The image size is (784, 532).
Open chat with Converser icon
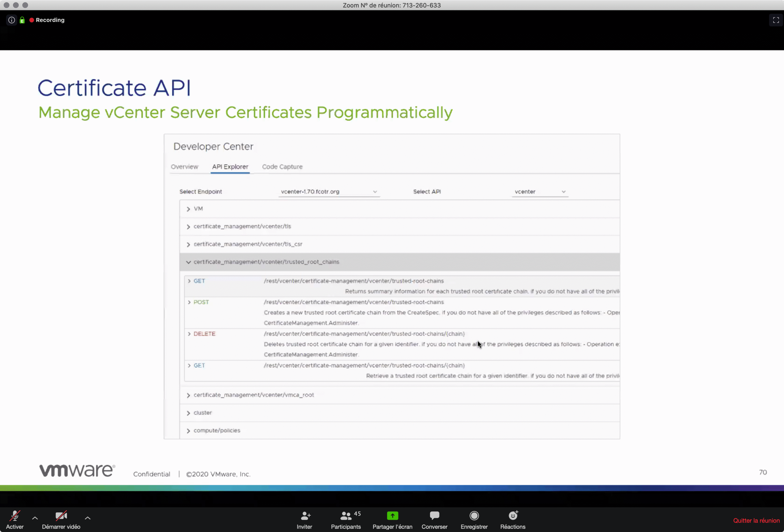tap(434, 515)
